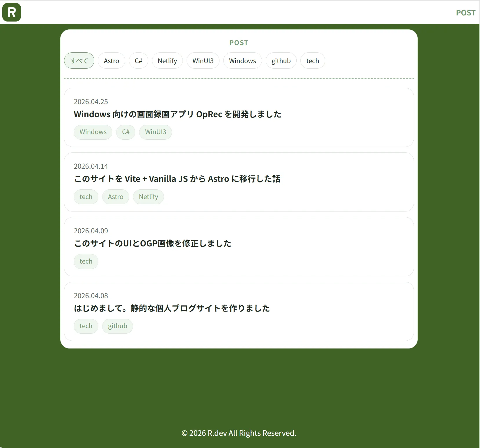The image size is (480, 448).
Task: Select WinUI3 tag on the OpRec post
Action: [156, 132]
